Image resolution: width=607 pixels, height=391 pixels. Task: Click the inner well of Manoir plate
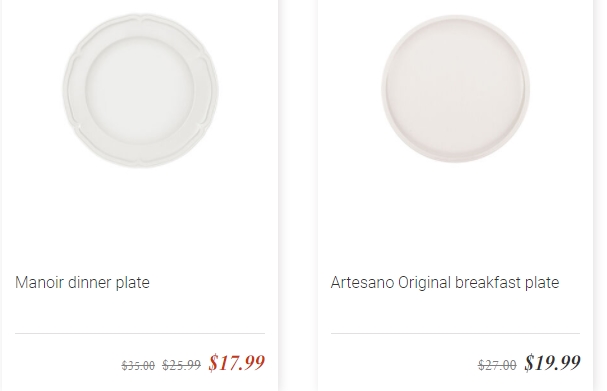click(140, 91)
